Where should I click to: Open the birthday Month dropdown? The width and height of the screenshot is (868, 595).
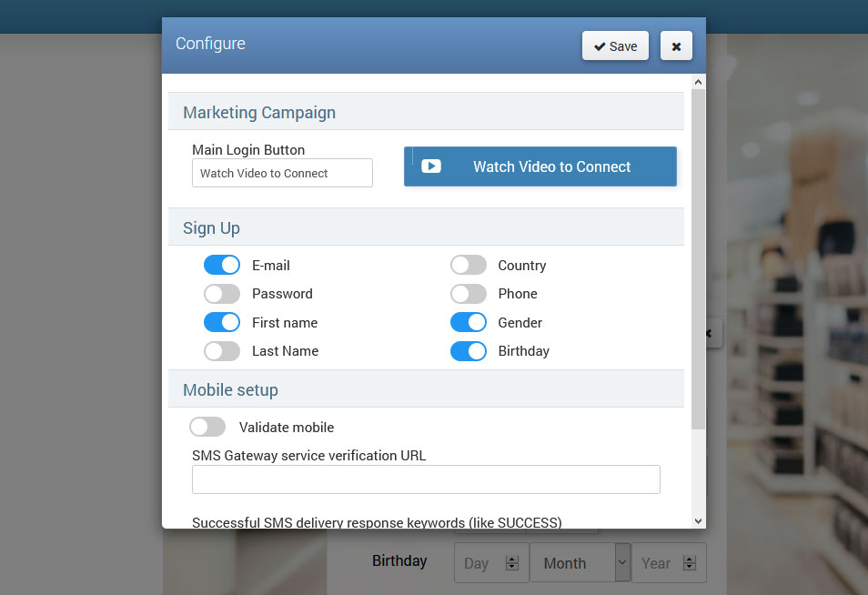click(x=580, y=563)
